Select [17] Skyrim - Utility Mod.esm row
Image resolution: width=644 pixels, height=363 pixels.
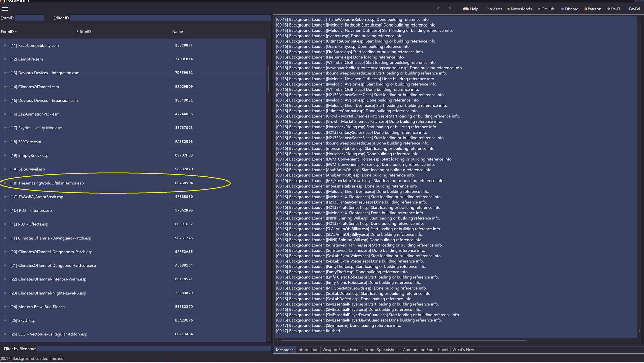tap(133, 128)
